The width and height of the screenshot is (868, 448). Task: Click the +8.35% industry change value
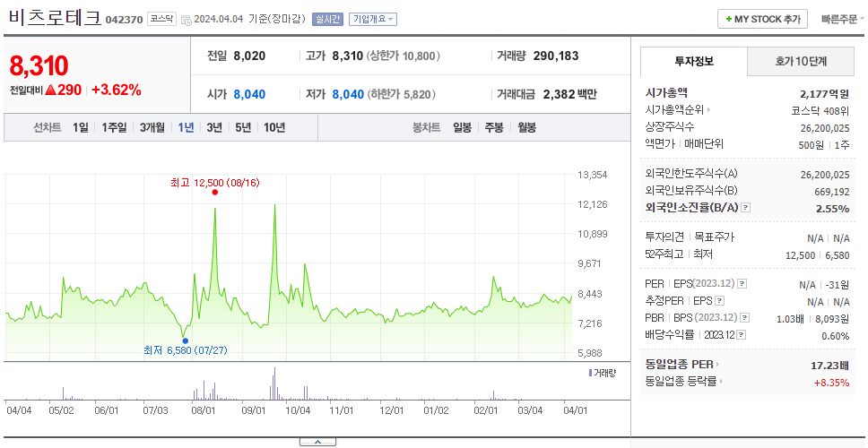point(831,383)
